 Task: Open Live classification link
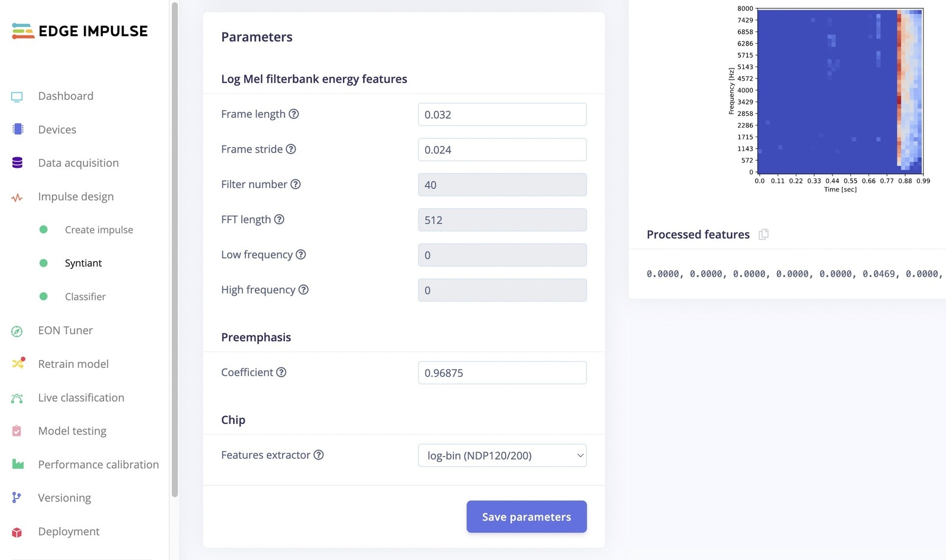point(81,397)
